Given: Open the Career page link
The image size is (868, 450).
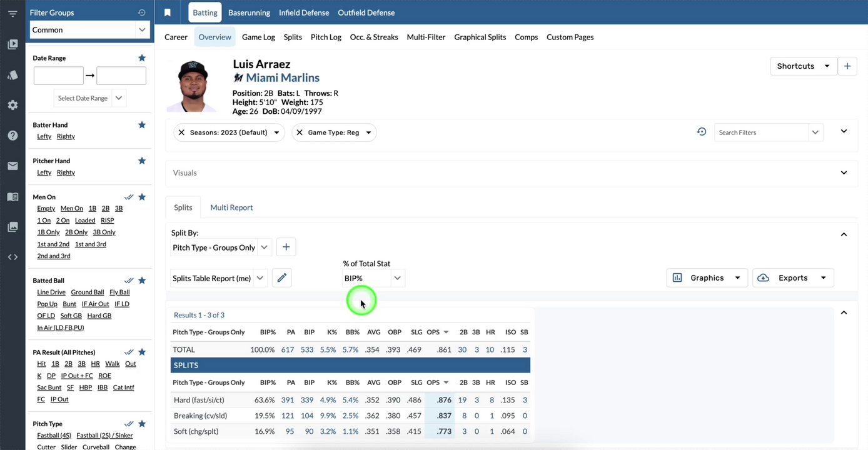Looking at the screenshot, I should click(176, 37).
